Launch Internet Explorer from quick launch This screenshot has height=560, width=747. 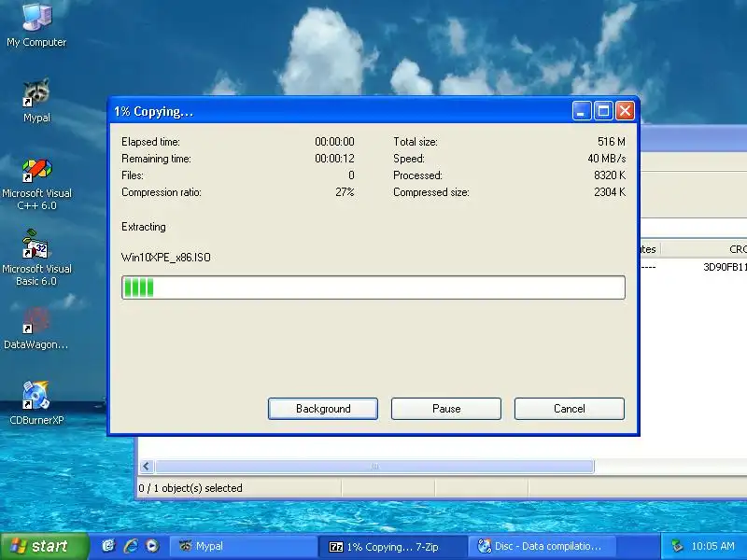coord(131,546)
